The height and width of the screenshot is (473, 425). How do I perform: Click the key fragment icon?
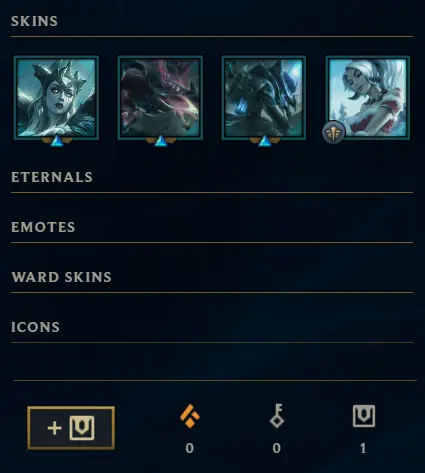tap(277, 416)
